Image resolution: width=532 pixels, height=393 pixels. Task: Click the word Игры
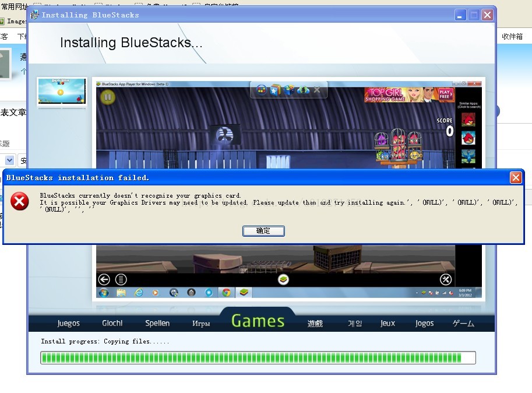[x=201, y=324]
